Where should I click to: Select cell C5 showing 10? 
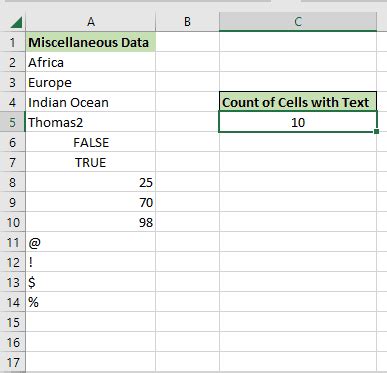click(x=298, y=122)
